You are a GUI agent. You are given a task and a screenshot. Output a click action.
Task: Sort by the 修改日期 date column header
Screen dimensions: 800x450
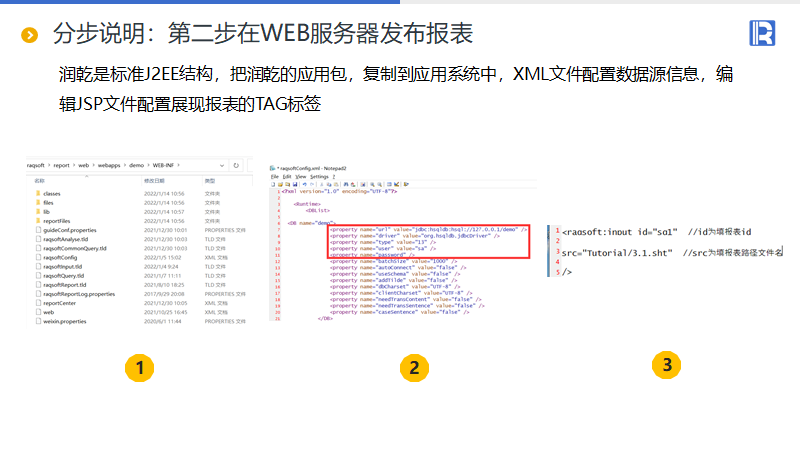tap(154, 181)
